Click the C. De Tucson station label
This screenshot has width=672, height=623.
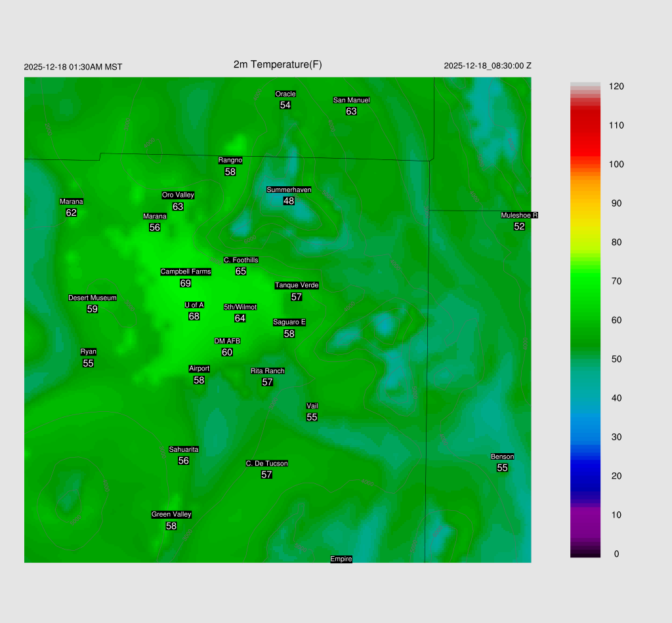[266, 464]
